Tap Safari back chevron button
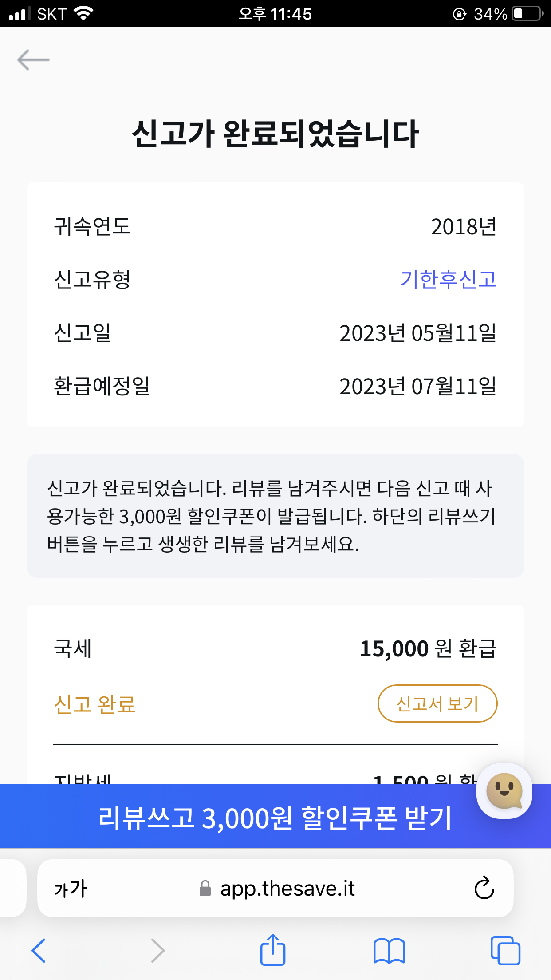 pos(39,950)
